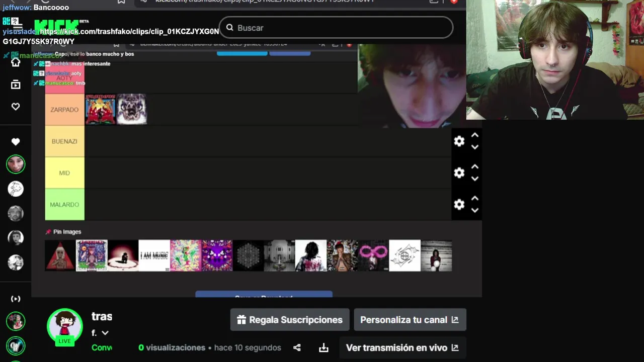Move the MALARDO row down with its down arrow

(474, 211)
